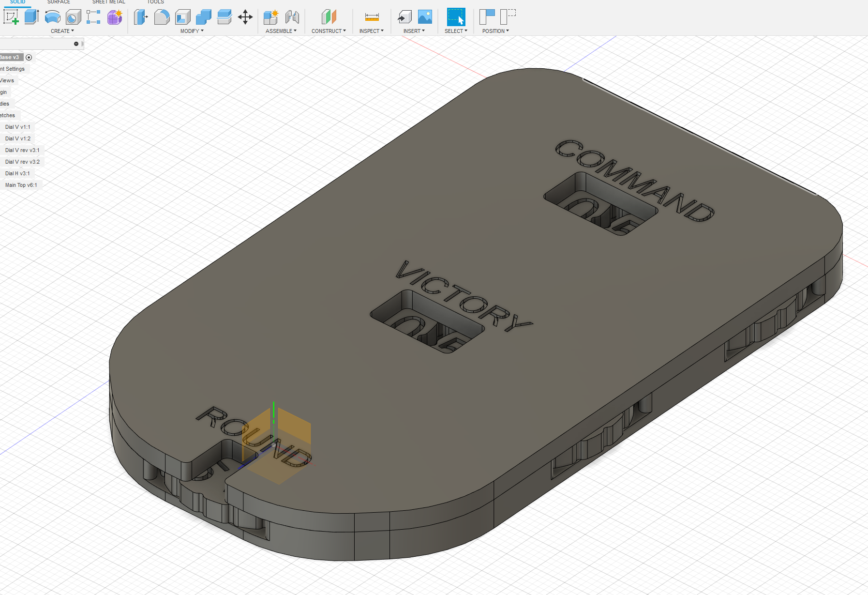Select the Move/Copy tool

point(245,17)
